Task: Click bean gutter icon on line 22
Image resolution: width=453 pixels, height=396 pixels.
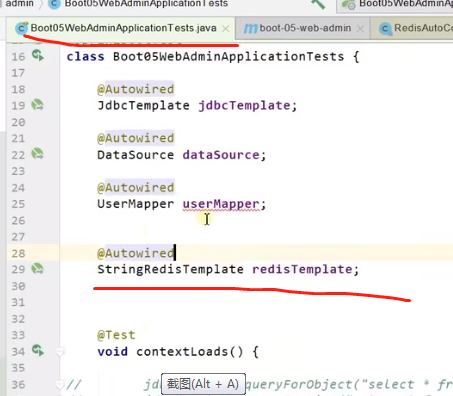Action: point(37,154)
